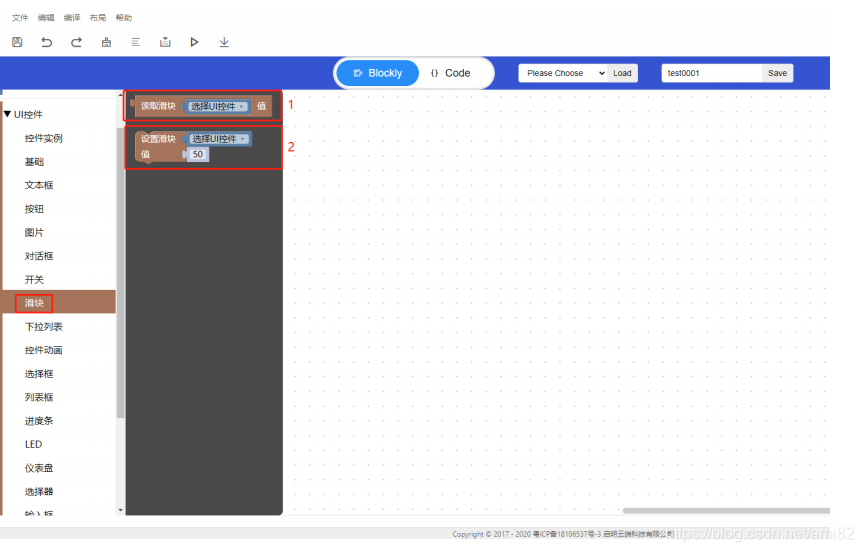The image size is (864, 552).
Task: Redo the last action
Action: (77, 42)
